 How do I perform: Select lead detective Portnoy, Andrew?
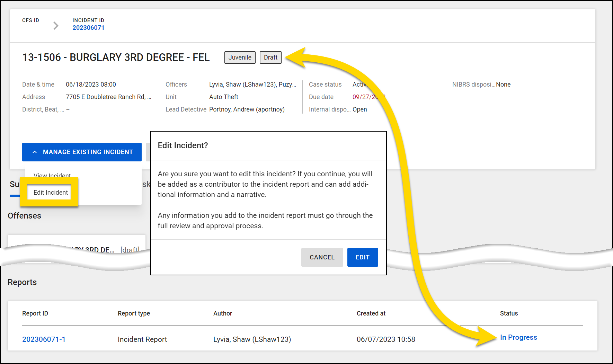(x=247, y=109)
